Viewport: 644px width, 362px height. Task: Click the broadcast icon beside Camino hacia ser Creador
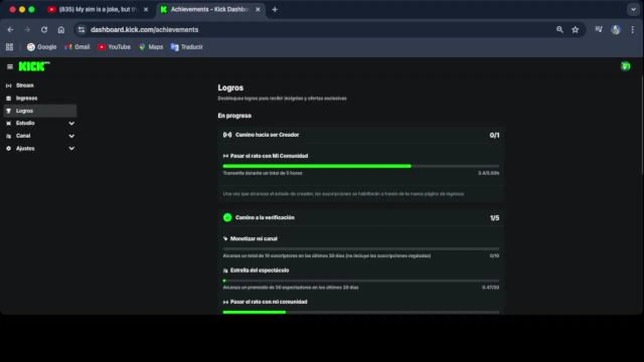(227, 135)
